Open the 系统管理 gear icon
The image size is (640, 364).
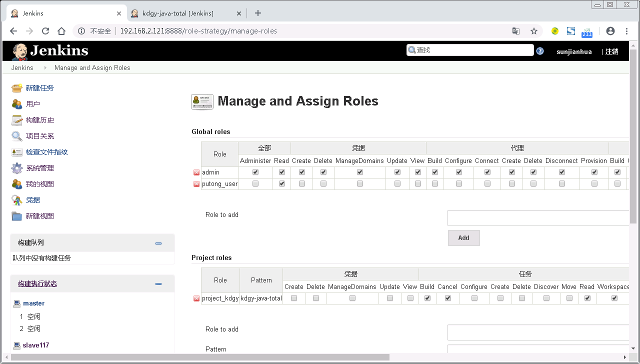click(x=17, y=168)
